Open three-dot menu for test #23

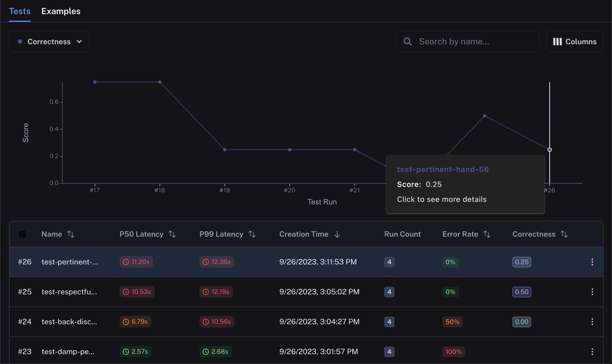[x=592, y=352]
